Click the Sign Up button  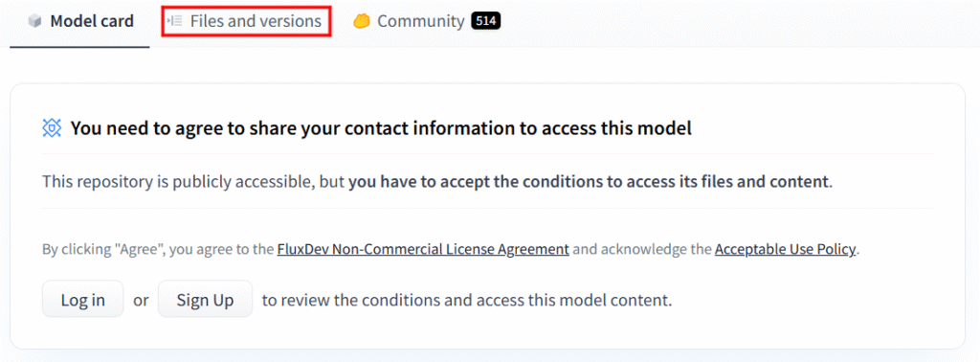click(x=205, y=300)
